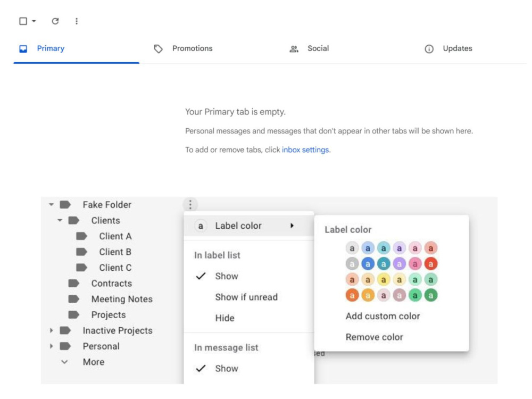Image resolution: width=532 pixels, height=399 pixels.
Task: Pick the bright red color swatch
Action: point(430,264)
